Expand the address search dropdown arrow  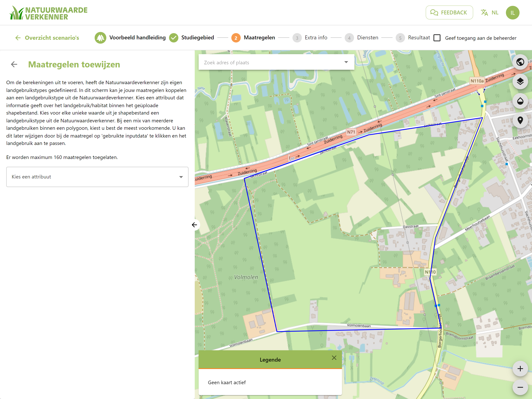pos(346,62)
